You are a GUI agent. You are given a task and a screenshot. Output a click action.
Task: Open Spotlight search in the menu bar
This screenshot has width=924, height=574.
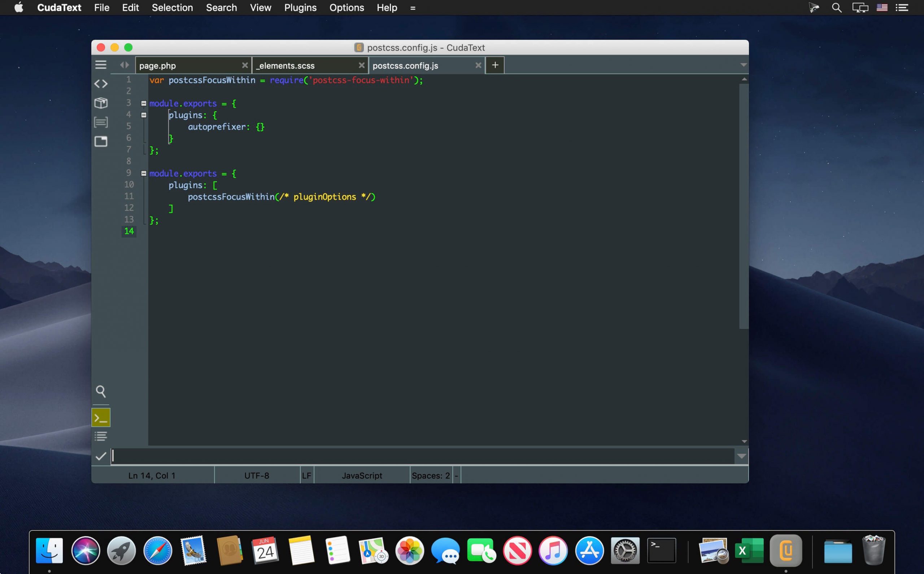[836, 7]
